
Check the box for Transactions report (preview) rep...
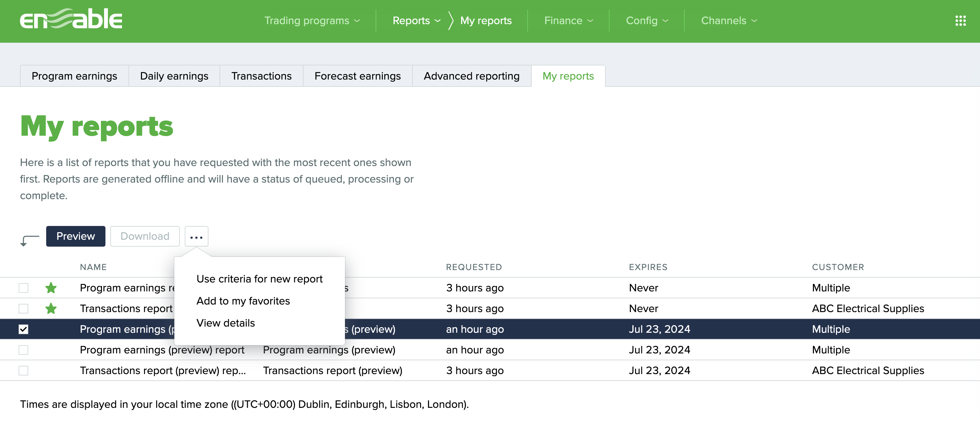23,370
